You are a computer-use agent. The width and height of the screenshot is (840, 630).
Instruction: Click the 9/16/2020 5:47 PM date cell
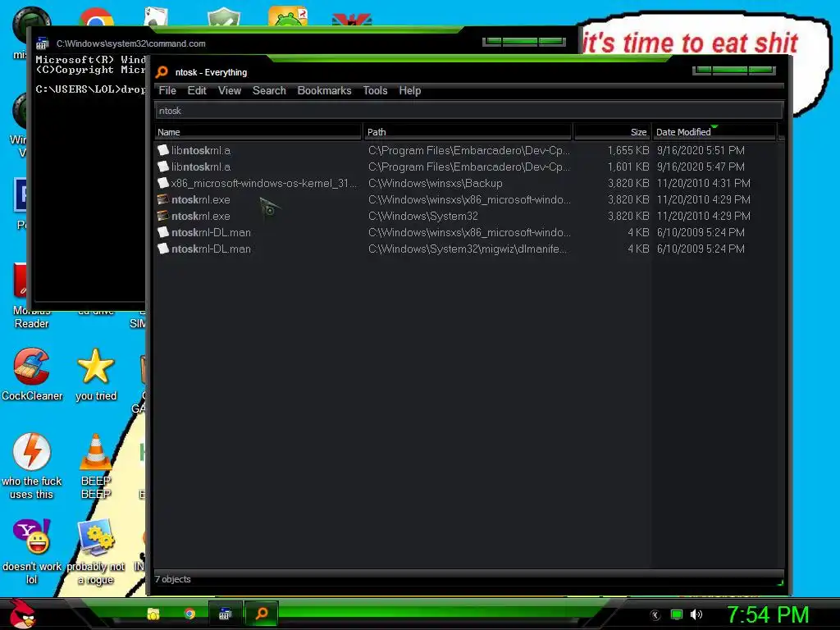pos(701,167)
